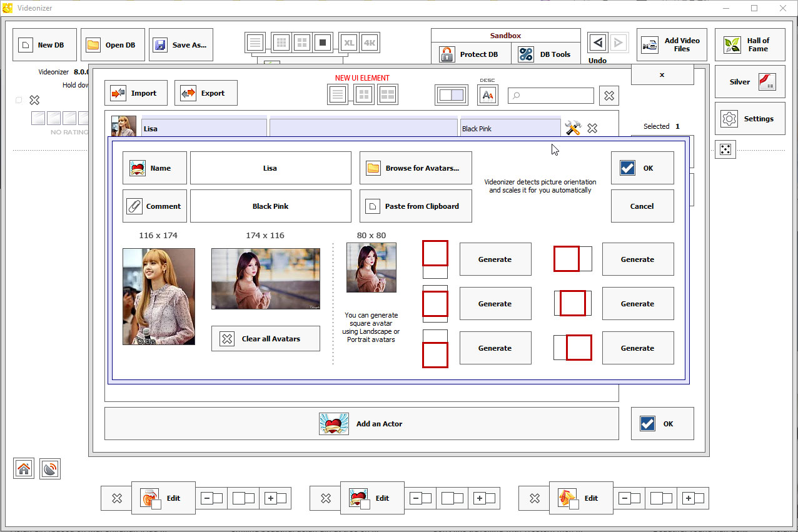This screenshot has height=532, width=798.
Task: Click the Save As... floppy button
Action: [181, 45]
